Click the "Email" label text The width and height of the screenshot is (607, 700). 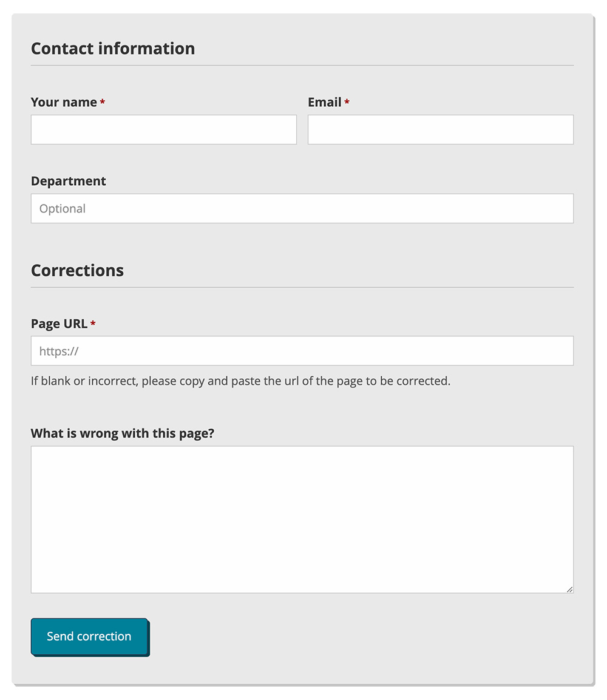click(324, 103)
